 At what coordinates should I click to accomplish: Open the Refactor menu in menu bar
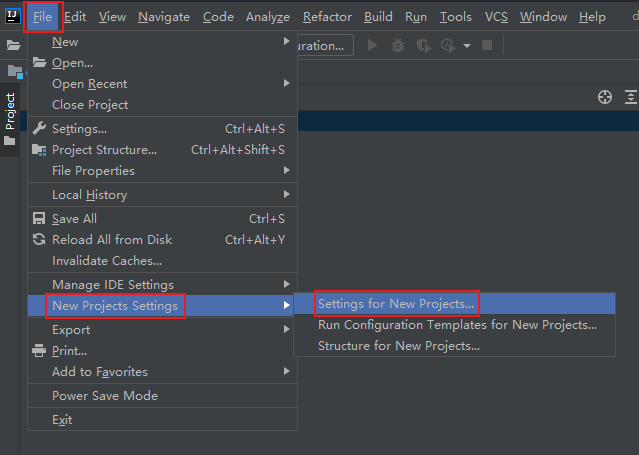click(327, 17)
